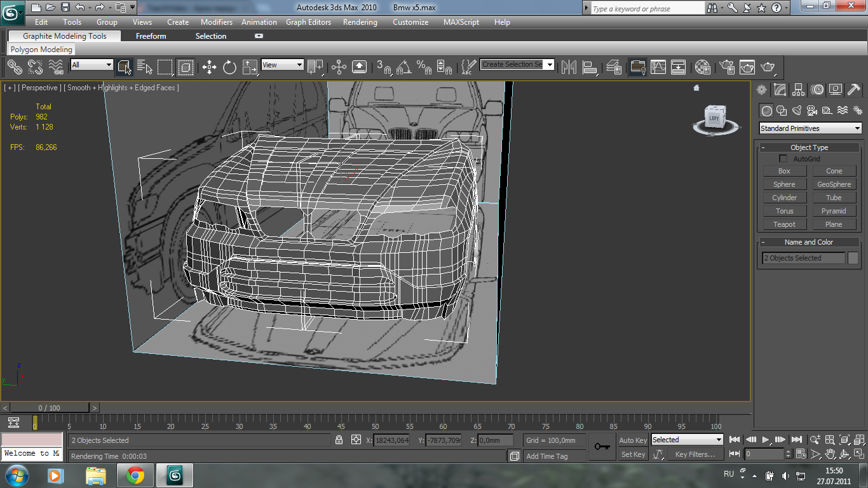Select the Select and Link tool
This screenshot has width=868, height=488.
click(x=15, y=66)
